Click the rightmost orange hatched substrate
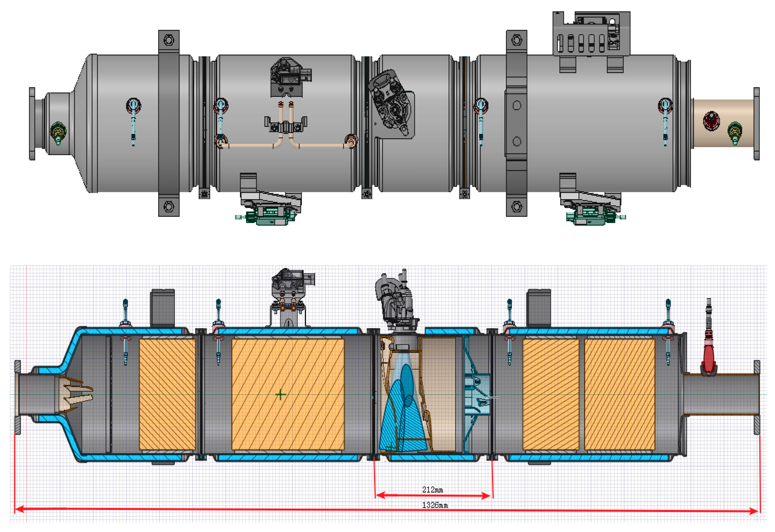The height and width of the screenshot is (532, 775). point(620,394)
